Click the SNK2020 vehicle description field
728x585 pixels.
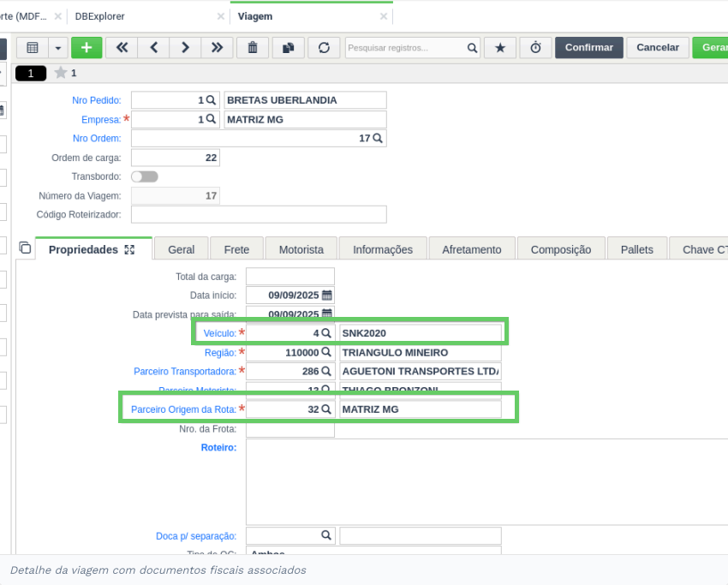[x=421, y=333]
